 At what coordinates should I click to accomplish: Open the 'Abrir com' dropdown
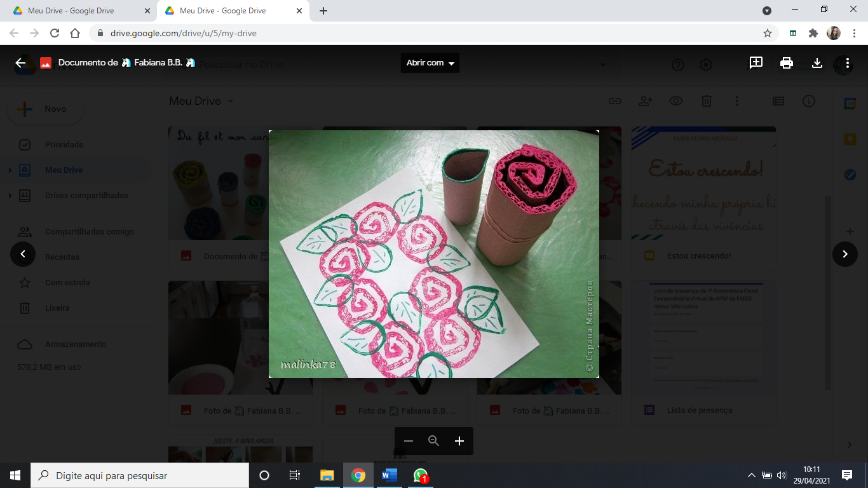click(430, 63)
